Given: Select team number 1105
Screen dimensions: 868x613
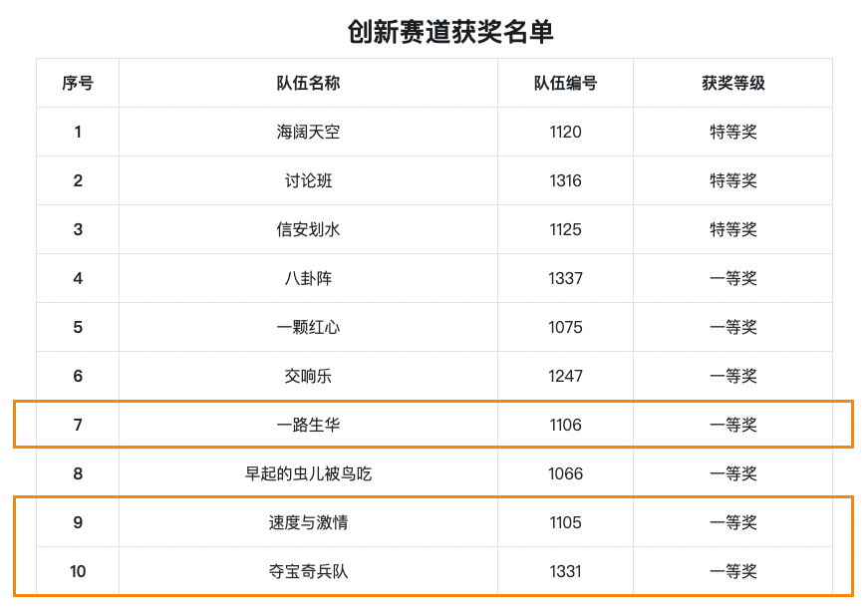Looking at the screenshot, I should [x=565, y=522].
